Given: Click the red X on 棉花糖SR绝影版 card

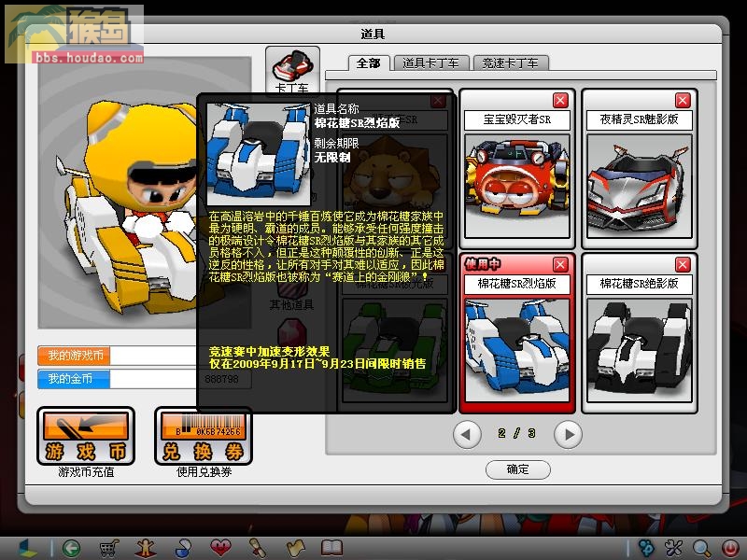Looking at the screenshot, I should tap(683, 264).
